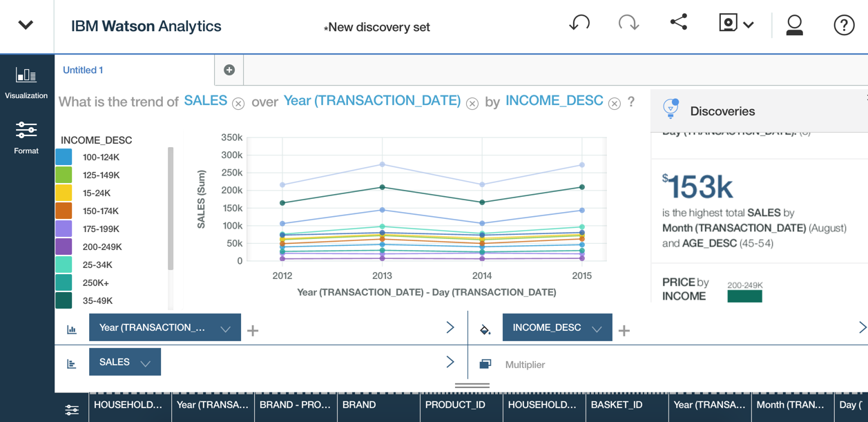Click the data tray drag handle
This screenshot has height=422, width=868.
(472, 385)
